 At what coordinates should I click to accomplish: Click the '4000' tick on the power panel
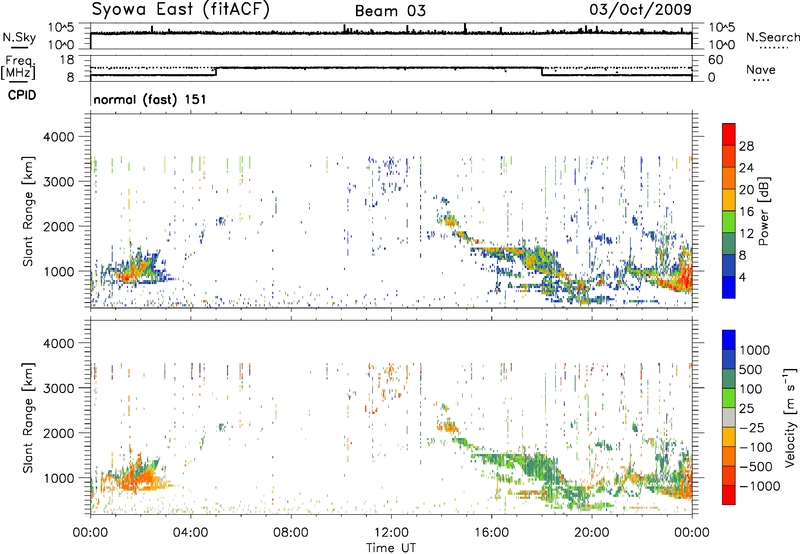click(x=59, y=137)
